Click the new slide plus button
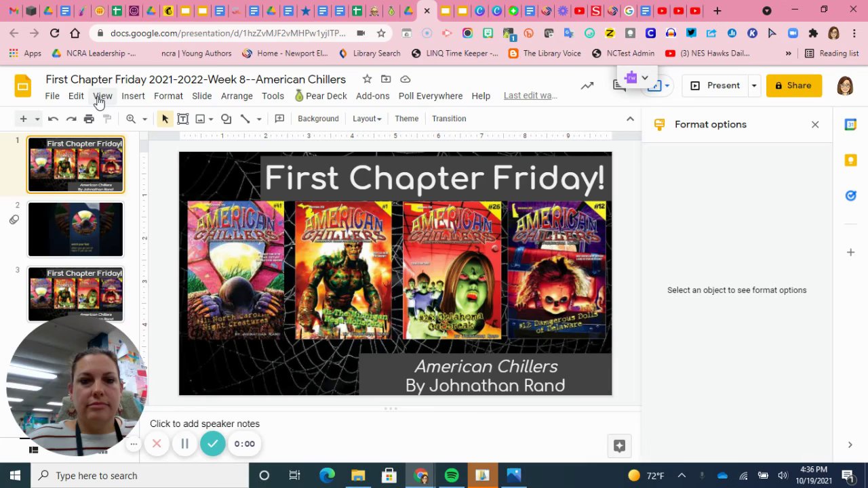868x488 pixels. (x=23, y=119)
